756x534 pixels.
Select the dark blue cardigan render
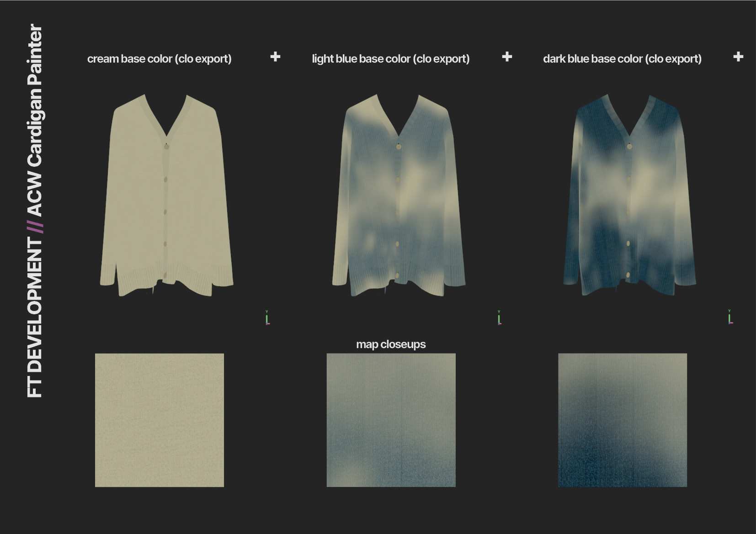point(629,195)
